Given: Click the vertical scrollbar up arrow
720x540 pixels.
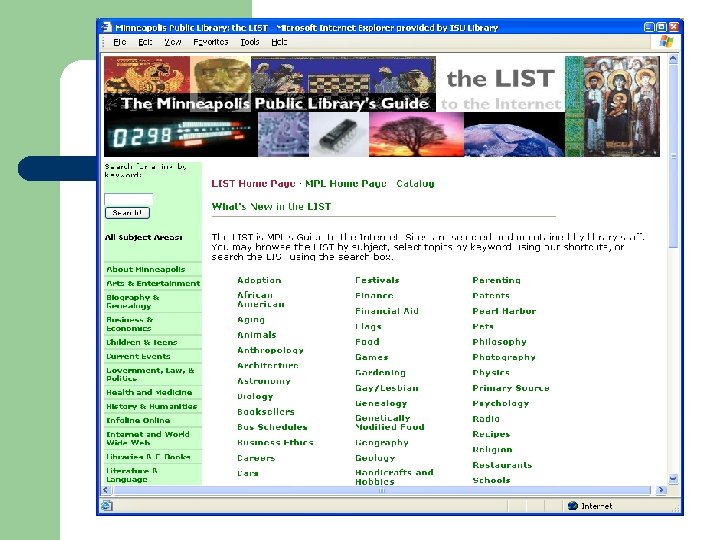Looking at the screenshot, I should 673,59.
